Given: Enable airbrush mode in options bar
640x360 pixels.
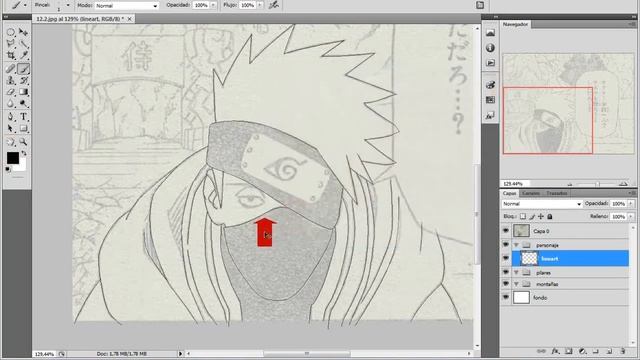Looking at the screenshot, I should (x=273, y=5).
